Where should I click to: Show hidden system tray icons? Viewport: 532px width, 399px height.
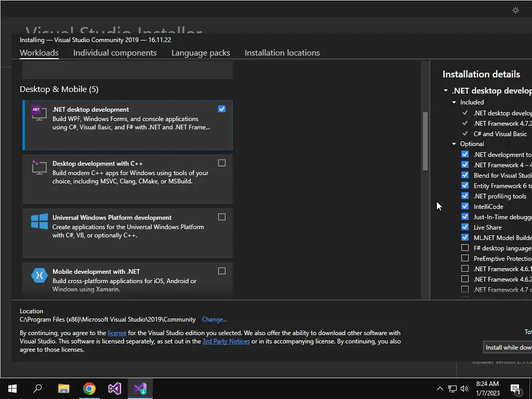(440, 389)
